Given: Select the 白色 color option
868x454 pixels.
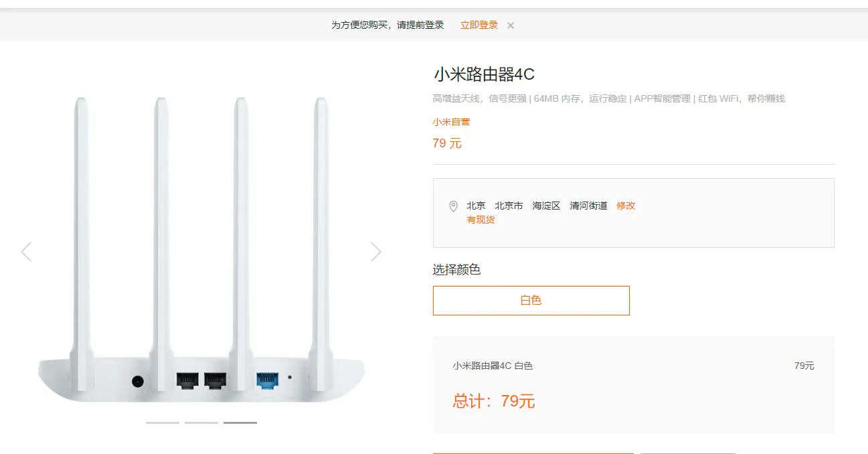Looking at the screenshot, I should tap(531, 301).
